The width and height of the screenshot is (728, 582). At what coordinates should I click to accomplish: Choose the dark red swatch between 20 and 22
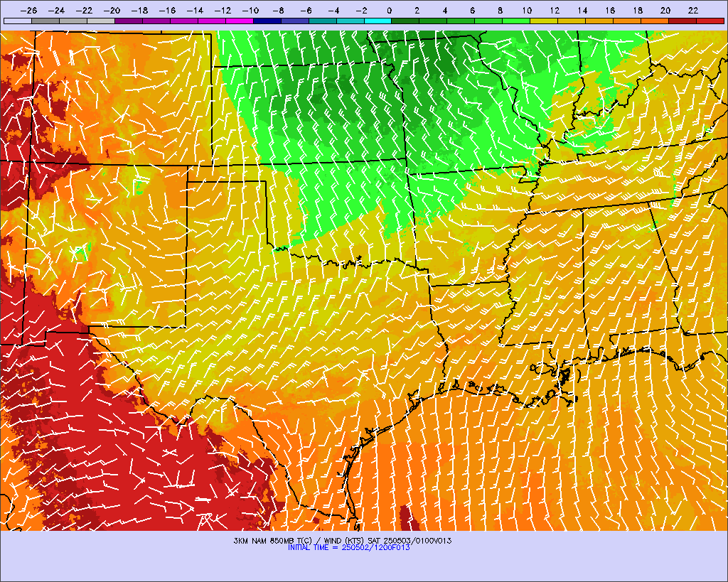point(682,21)
